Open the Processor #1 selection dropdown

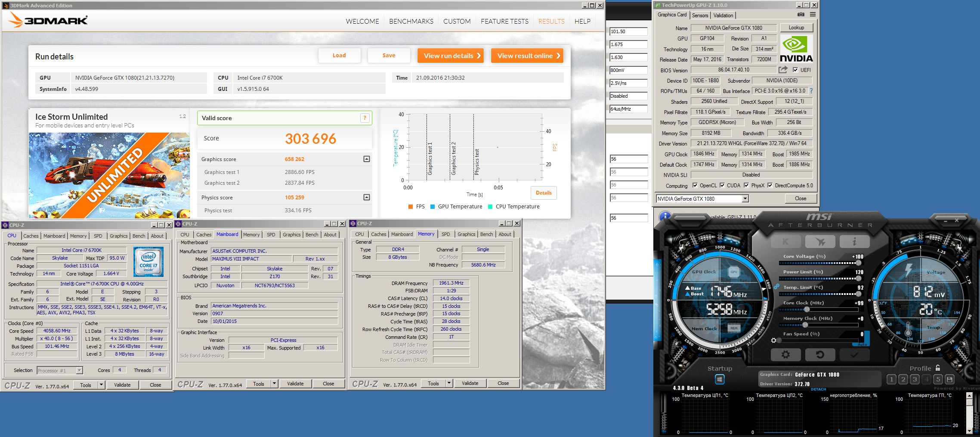(79, 370)
